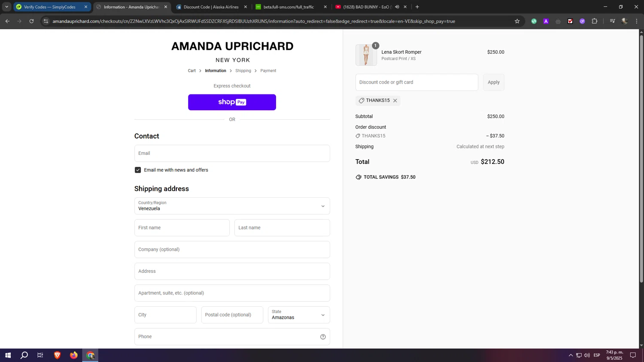Pay with the Shop Pay button
The image size is (644, 362).
coord(232,102)
